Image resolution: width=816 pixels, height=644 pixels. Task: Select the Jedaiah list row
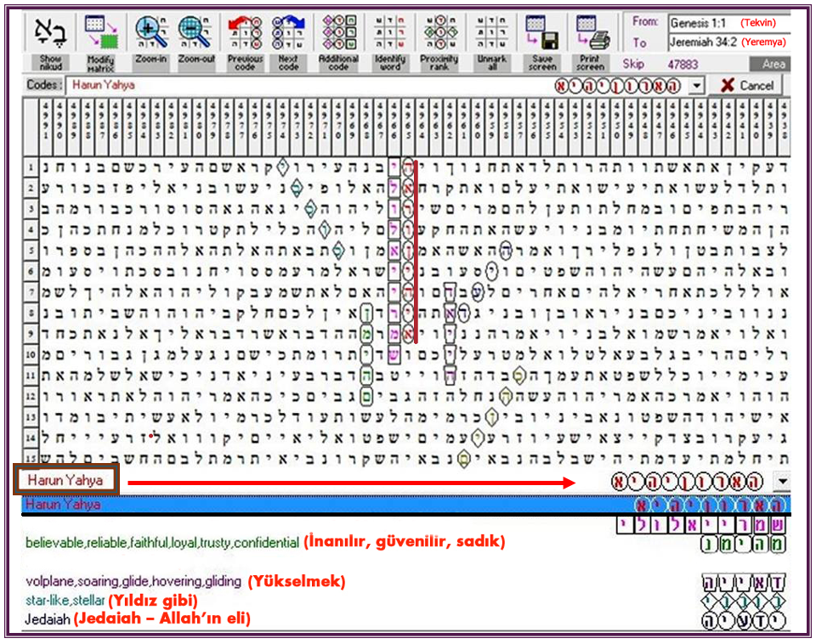coord(406,619)
